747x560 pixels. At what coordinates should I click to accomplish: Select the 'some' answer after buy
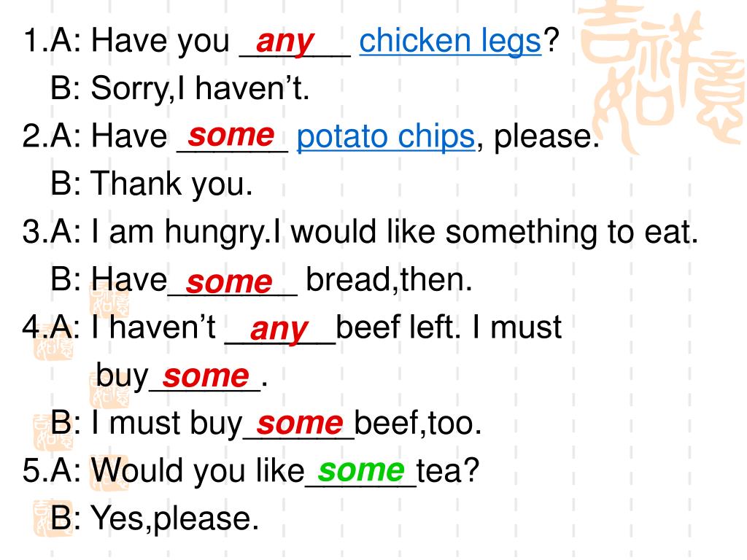(x=206, y=377)
